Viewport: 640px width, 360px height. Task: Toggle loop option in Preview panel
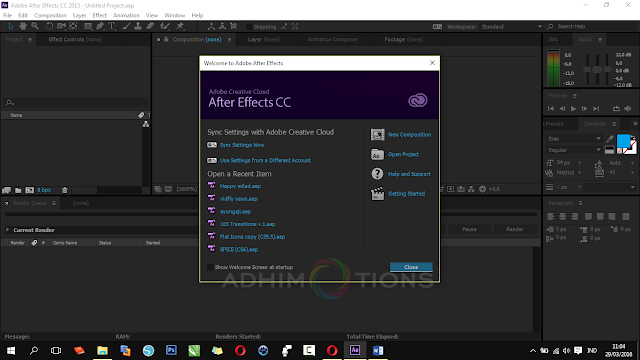coord(616,109)
